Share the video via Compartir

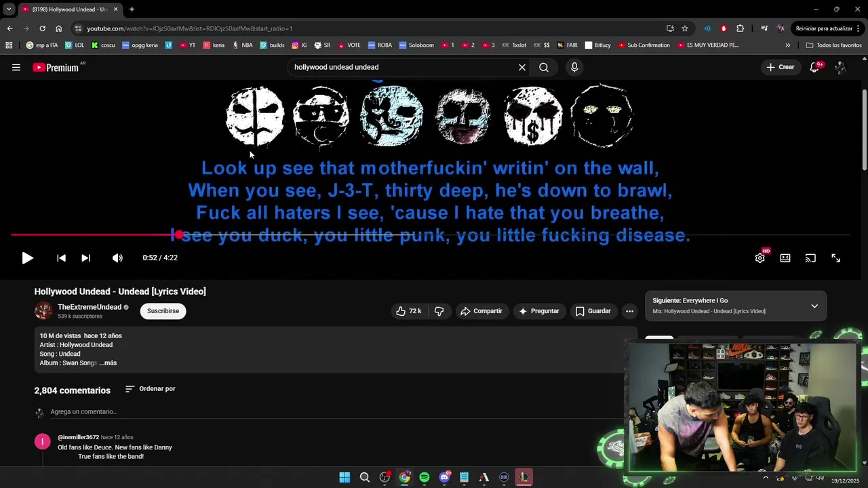pyautogui.click(x=481, y=311)
